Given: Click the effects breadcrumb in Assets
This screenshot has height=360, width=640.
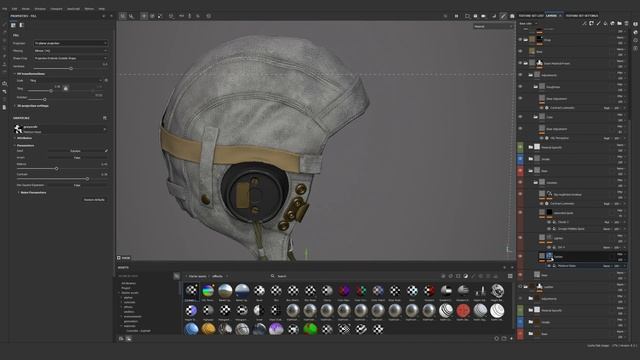Looking at the screenshot, I should [217, 276].
